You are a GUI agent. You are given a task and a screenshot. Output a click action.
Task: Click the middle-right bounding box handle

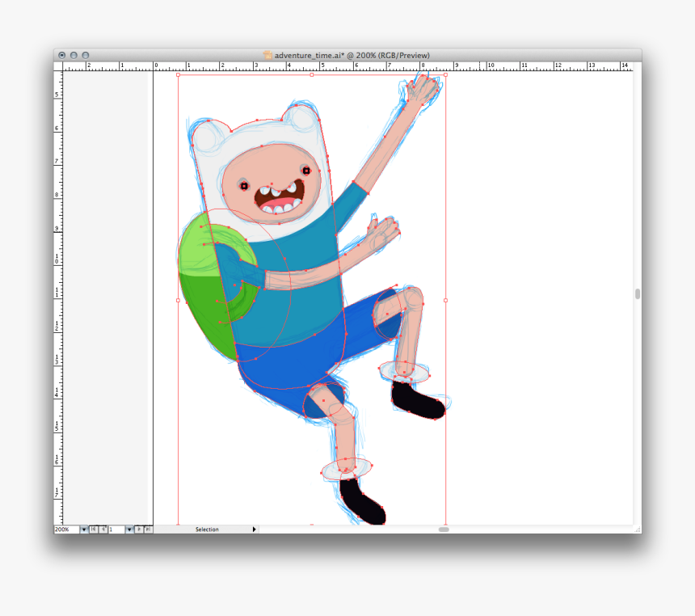coord(445,300)
